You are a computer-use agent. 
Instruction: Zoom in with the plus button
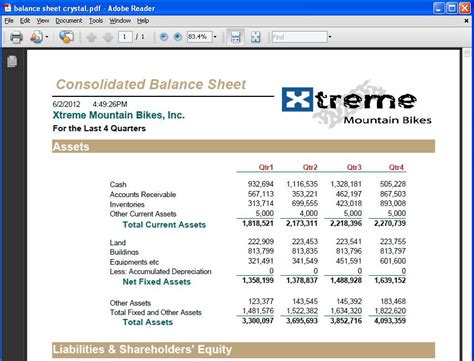coord(178,37)
